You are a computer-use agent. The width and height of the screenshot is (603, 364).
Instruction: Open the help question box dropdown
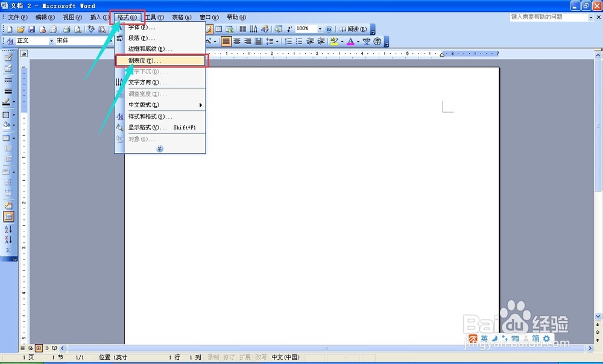(591, 17)
